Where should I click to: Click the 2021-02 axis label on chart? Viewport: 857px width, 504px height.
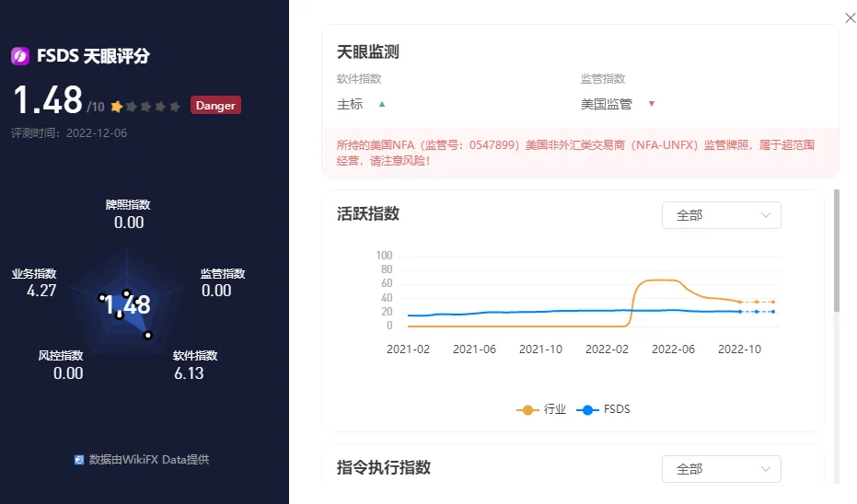click(408, 349)
